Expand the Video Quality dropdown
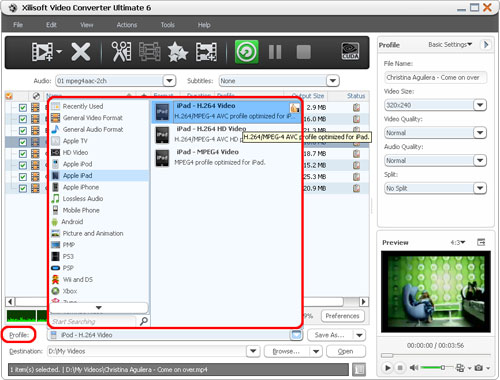This screenshot has width=500, height=380. [480, 133]
